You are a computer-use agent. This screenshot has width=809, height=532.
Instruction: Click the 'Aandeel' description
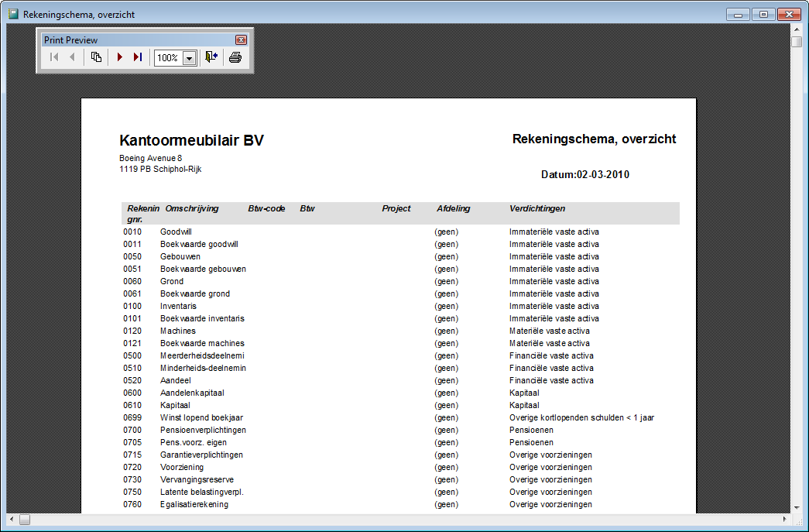tap(176, 380)
